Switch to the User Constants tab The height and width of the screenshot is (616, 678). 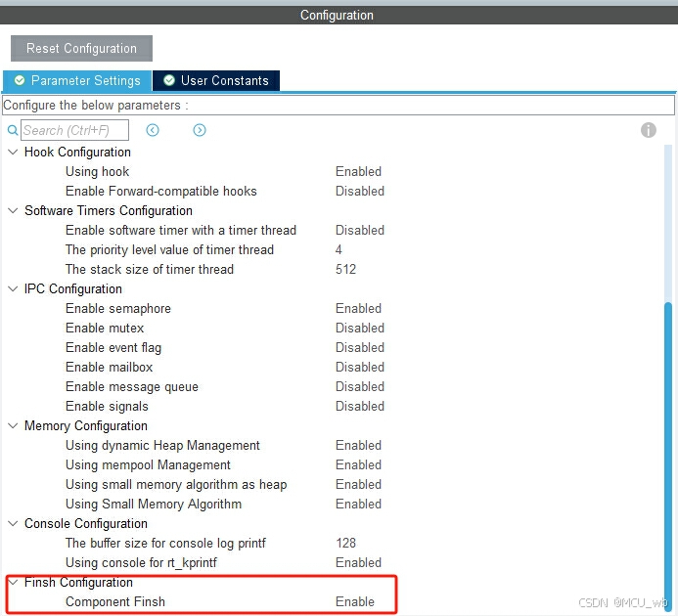216,80
